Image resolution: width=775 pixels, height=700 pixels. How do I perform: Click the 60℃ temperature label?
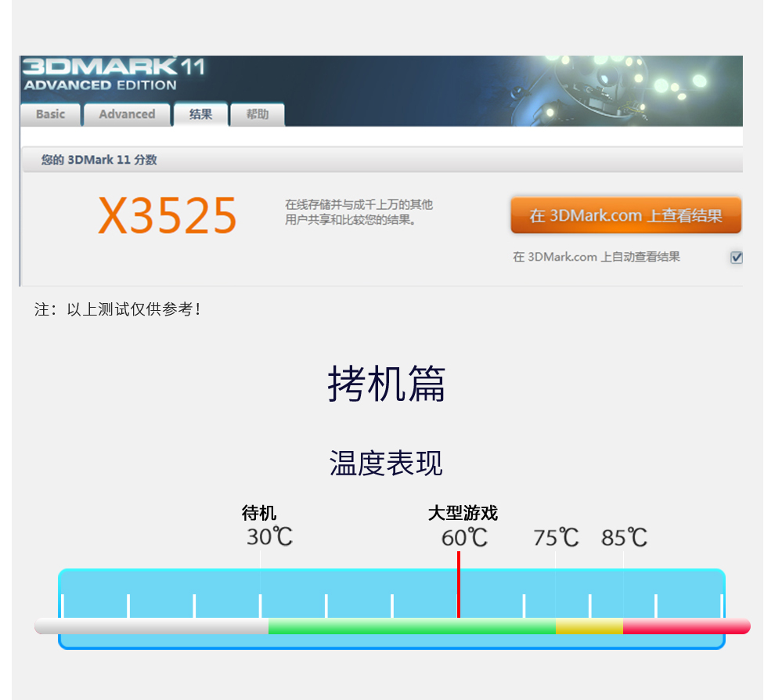(x=464, y=537)
